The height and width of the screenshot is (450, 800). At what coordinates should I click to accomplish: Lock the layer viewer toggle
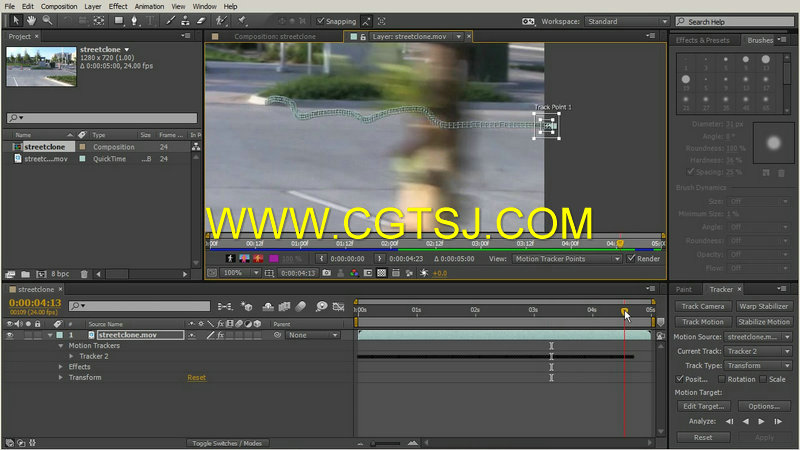[x=363, y=37]
